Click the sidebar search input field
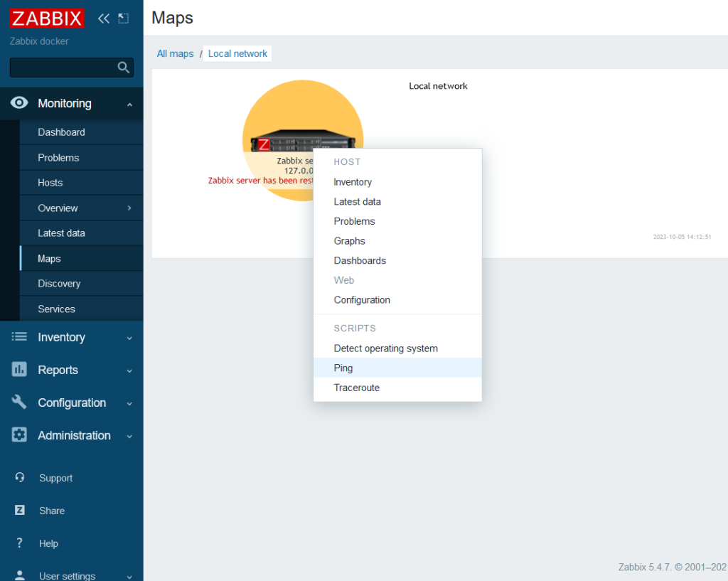This screenshot has width=728, height=581. 63,68
